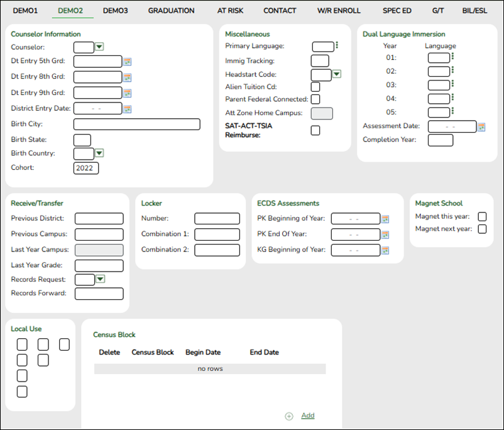Expand the Records Request dropdown

[x=99, y=279]
